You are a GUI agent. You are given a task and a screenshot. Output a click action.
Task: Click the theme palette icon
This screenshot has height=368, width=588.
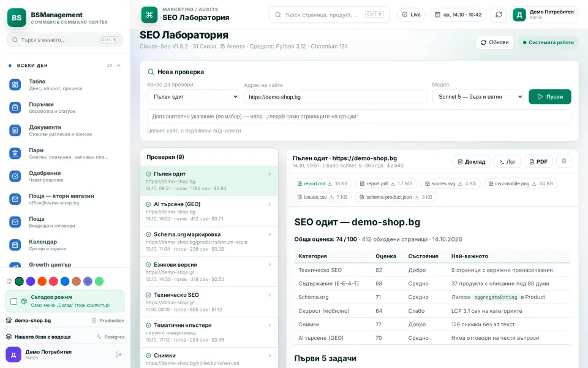click(x=9, y=282)
